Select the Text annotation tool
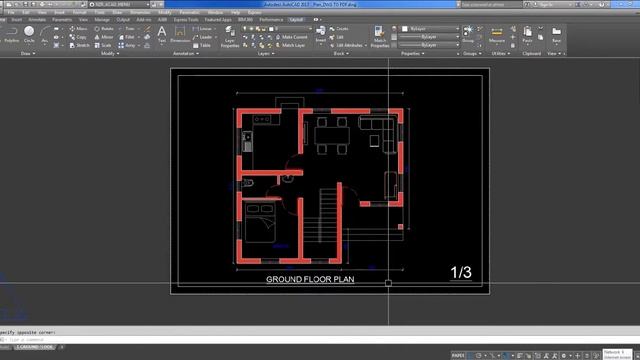Image resolution: width=640 pixels, height=360 pixels. click(162, 34)
